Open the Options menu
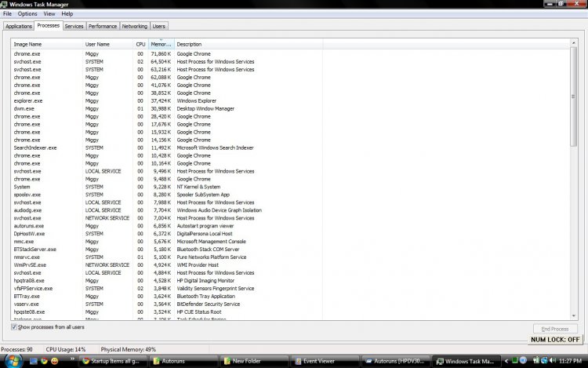 [27, 14]
